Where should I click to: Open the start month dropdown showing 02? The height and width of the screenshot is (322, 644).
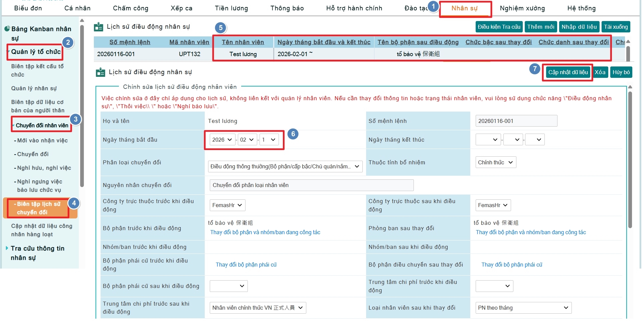click(247, 140)
